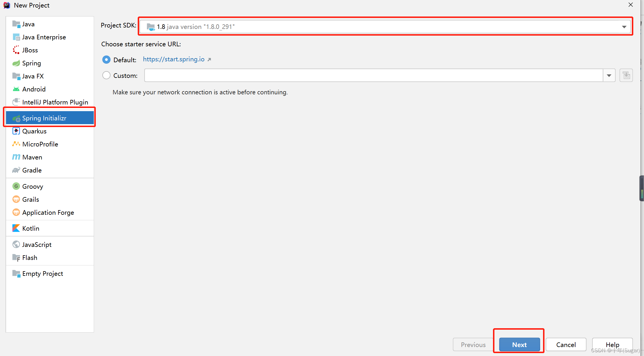This screenshot has height=356, width=644.
Task: Select the Custom starter URL radio button
Action: click(106, 76)
